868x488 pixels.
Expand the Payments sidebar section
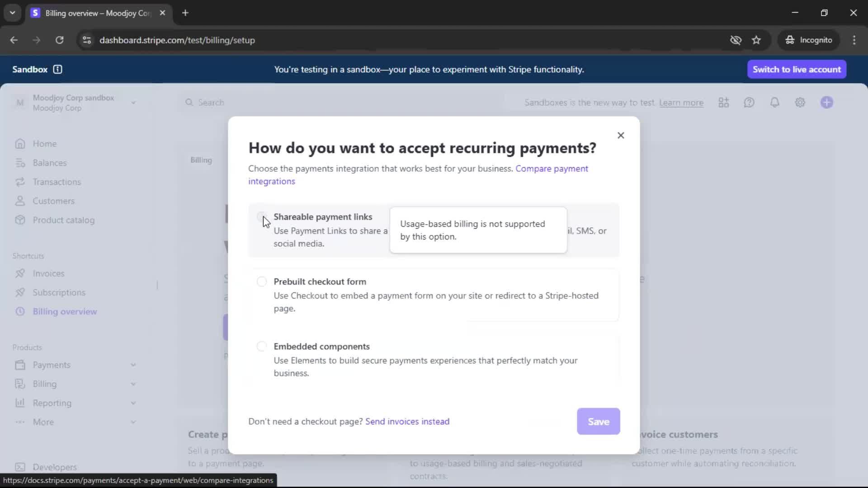pos(133,365)
